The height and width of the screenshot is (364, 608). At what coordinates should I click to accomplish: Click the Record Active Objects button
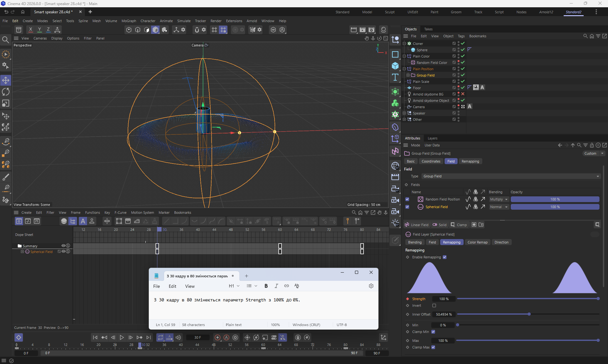[218, 337]
